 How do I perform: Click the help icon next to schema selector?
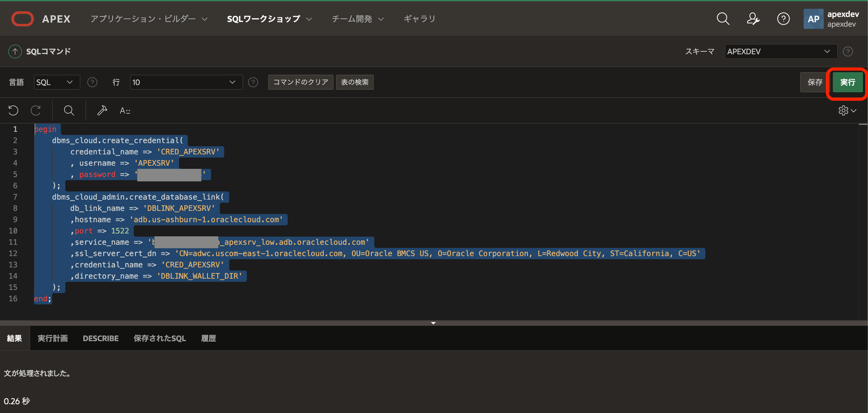point(848,51)
